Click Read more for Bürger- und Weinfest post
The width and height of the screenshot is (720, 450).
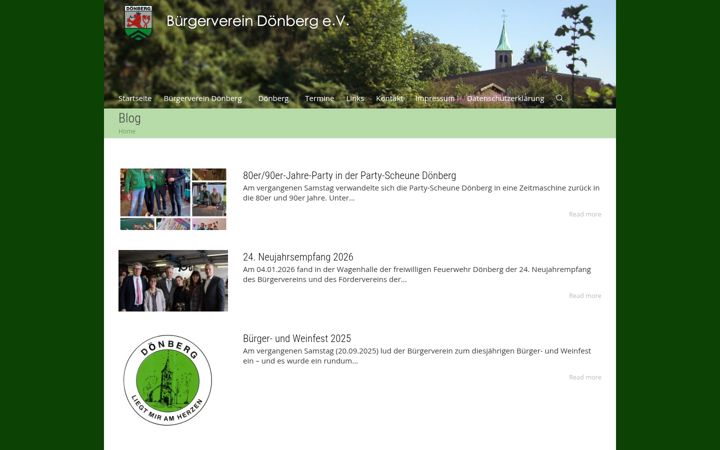click(x=585, y=377)
